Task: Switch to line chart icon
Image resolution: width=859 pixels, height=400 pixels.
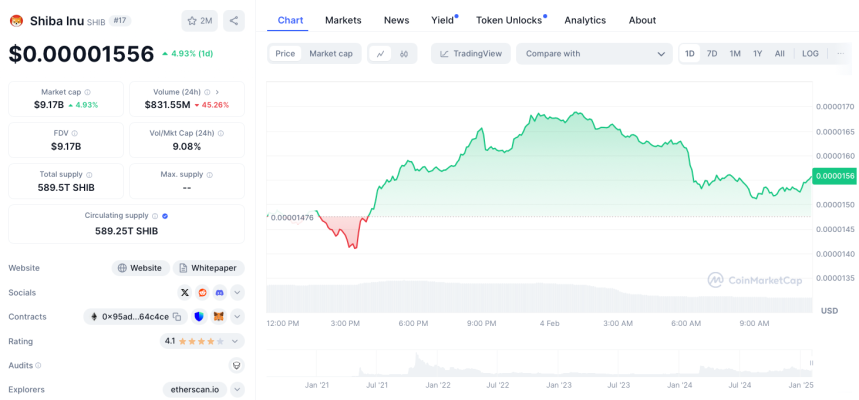Action: point(381,54)
